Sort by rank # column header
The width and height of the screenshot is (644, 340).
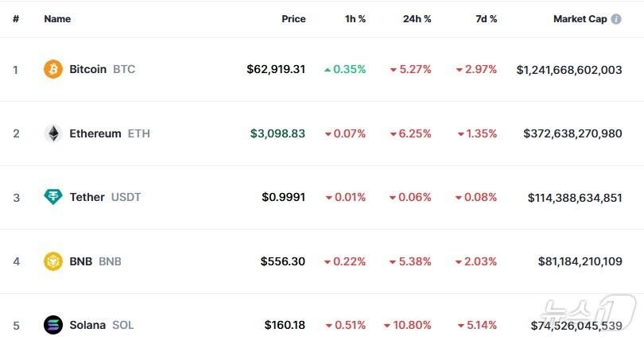click(16, 19)
